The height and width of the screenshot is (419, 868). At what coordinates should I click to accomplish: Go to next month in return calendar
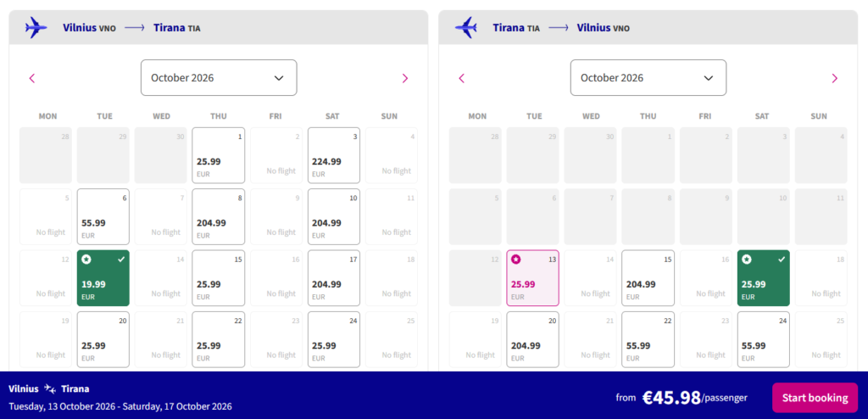pyautogui.click(x=834, y=78)
